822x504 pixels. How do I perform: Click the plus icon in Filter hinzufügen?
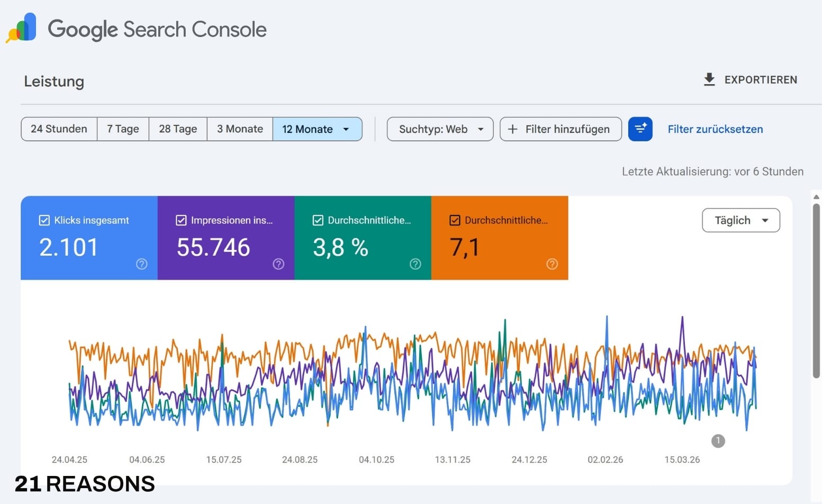point(512,129)
